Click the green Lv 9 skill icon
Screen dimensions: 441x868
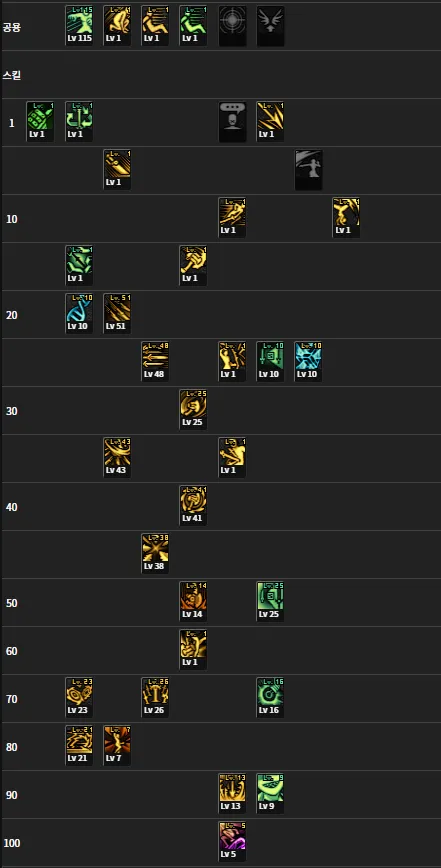click(270, 794)
